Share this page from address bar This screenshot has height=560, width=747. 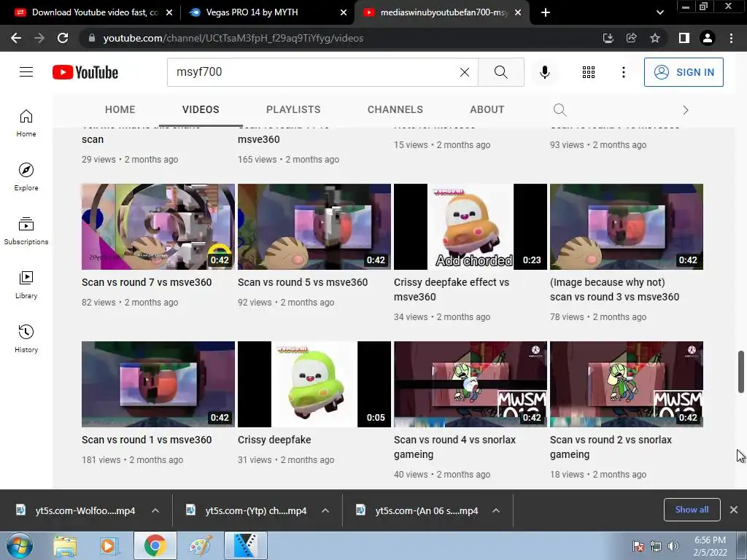631,38
